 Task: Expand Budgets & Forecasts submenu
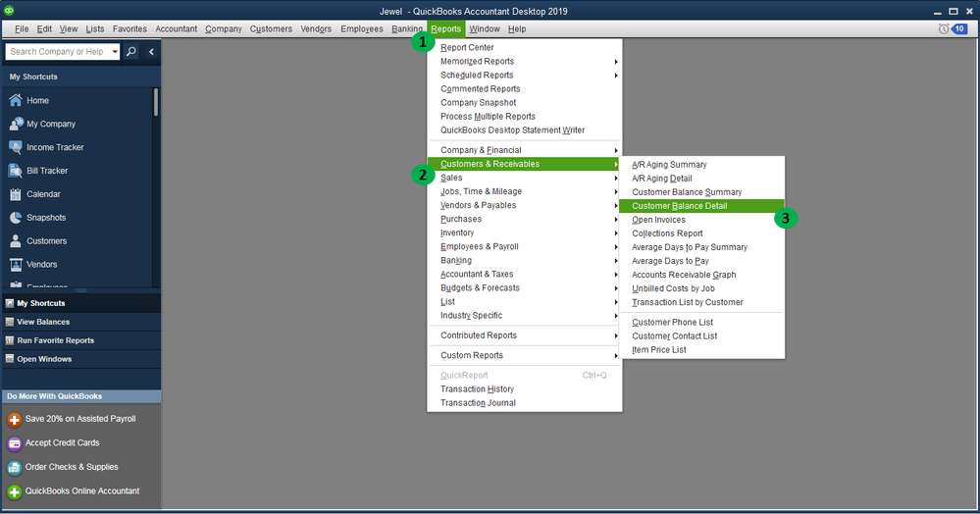525,287
